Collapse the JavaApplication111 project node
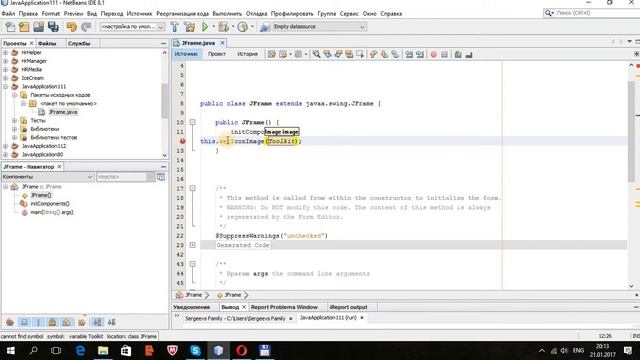This screenshot has height=360, width=640. pos(6,87)
